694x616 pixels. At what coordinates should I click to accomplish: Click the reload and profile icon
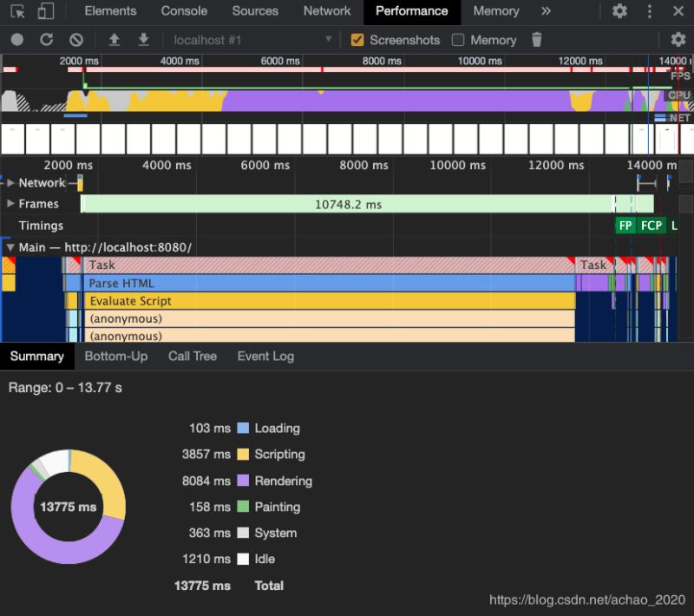tap(47, 40)
